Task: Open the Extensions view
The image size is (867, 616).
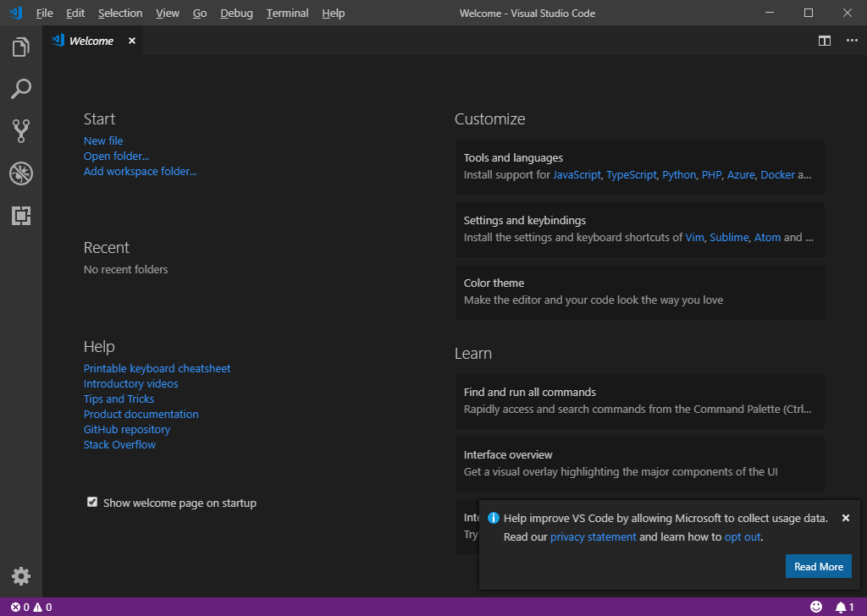Action: (x=21, y=216)
